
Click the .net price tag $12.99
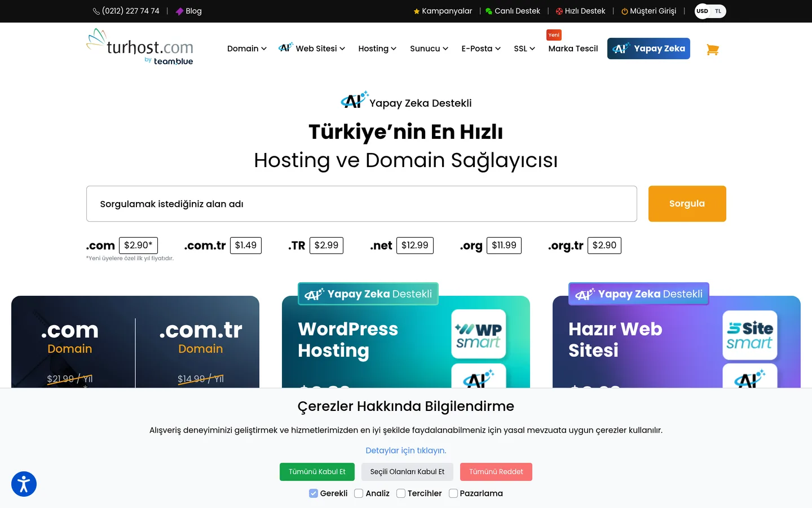click(x=415, y=246)
